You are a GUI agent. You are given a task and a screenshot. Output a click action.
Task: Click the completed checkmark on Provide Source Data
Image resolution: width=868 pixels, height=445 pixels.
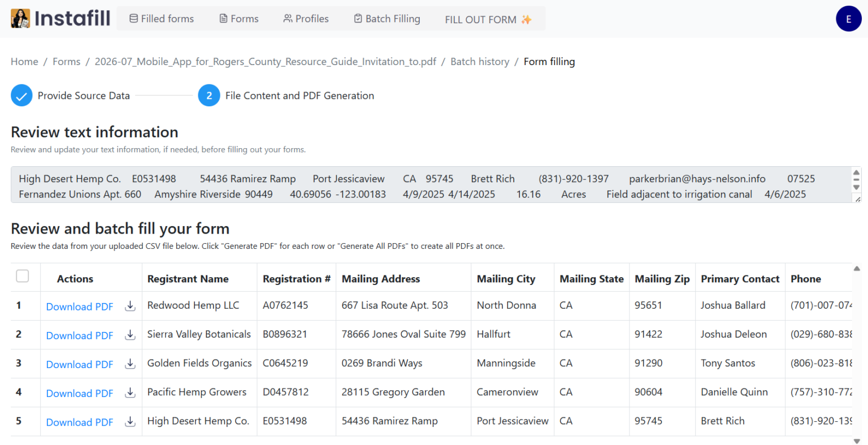(x=21, y=95)
